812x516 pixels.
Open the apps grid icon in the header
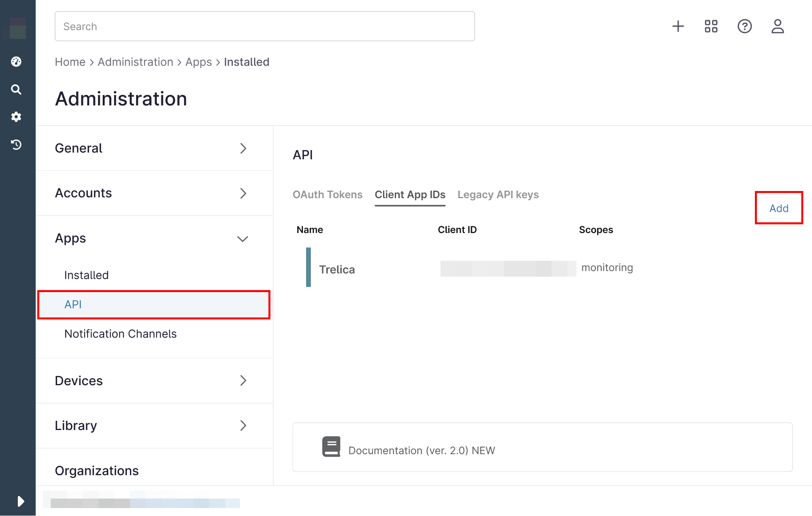click(x=711, y=27)
